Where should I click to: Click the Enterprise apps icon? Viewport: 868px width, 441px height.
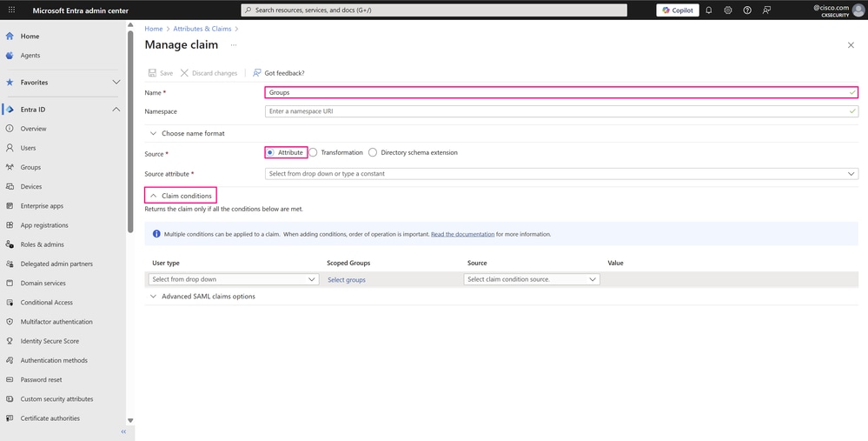click(x=10, y=205)
